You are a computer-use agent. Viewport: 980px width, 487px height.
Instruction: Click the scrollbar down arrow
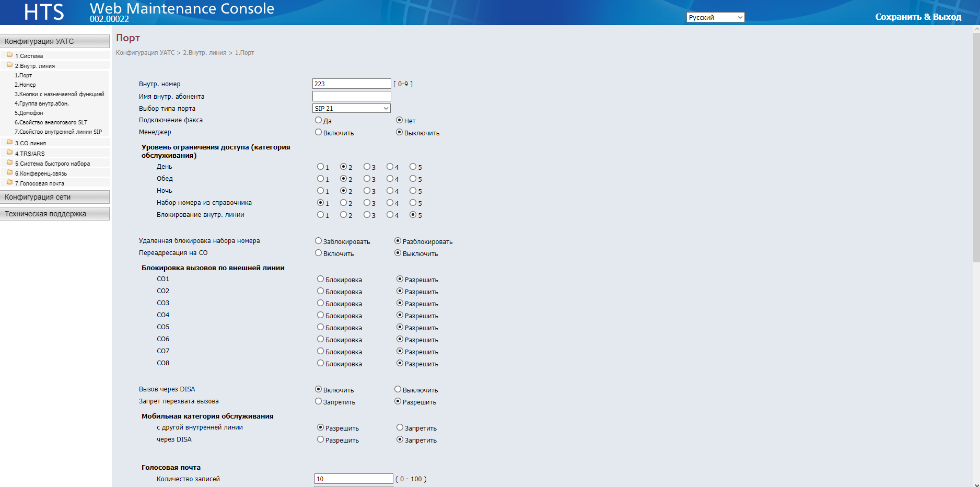[976, 484]
